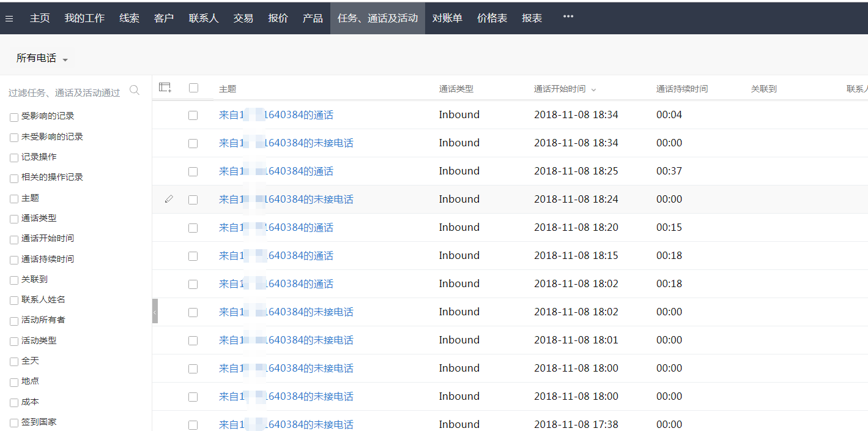Open the 线索 tab
Screen dimensions: 868x431
[x=129, y=18]
